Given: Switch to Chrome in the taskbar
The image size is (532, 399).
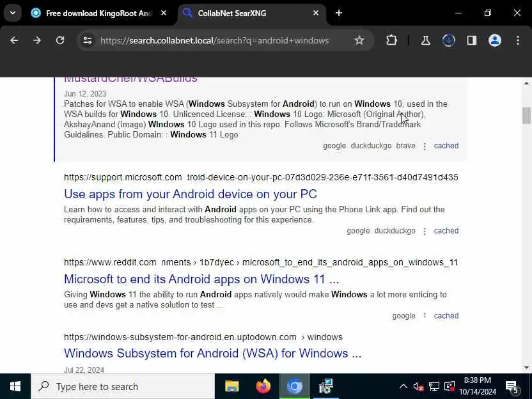Looking at the screenshot, I should coord(295,386).
